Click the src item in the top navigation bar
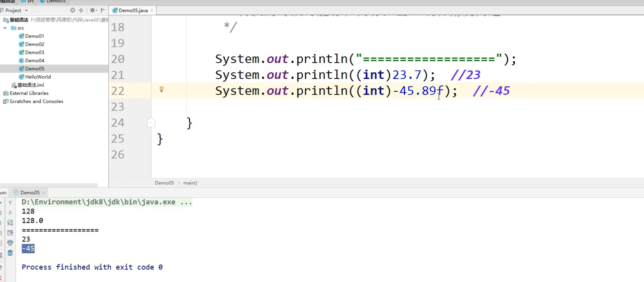This screenshot has height=282, width=644. pos(28,2)
